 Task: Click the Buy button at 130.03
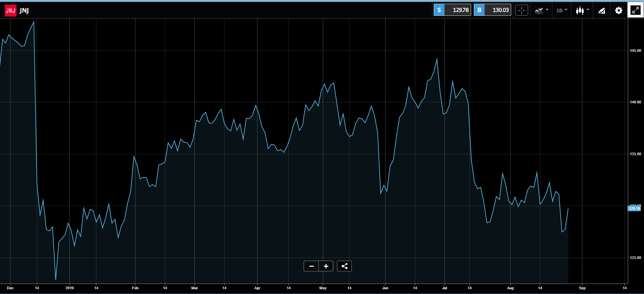[492, 10]
